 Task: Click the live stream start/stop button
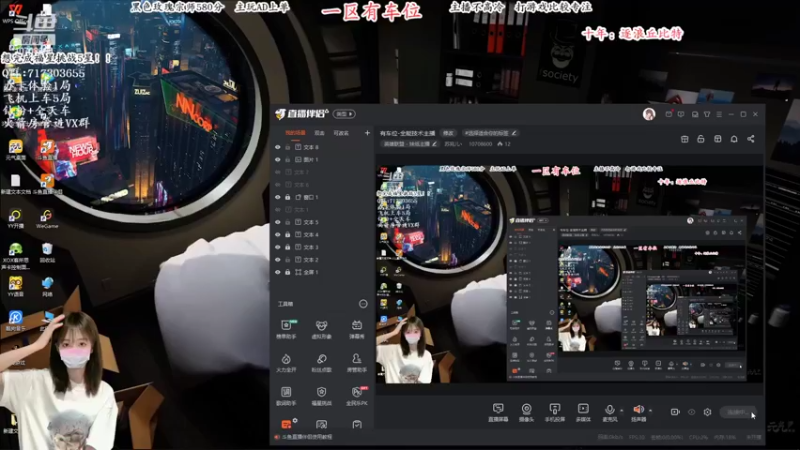coord(737,412)
